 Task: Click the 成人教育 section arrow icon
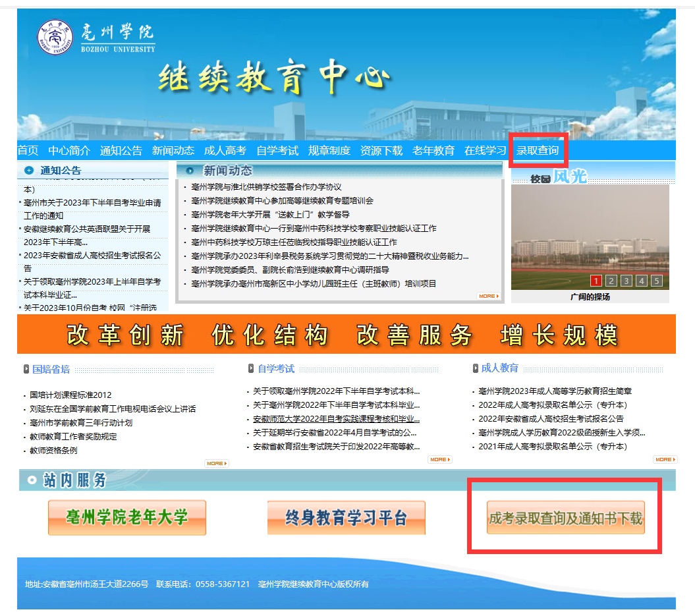[x=475, y=368]
